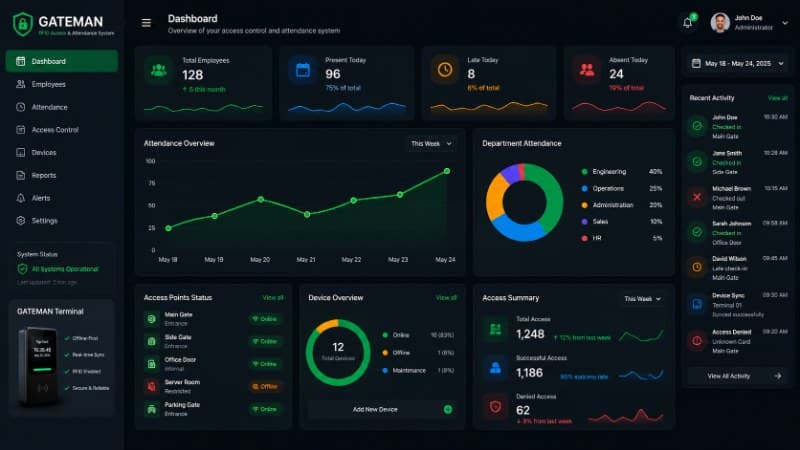The image size is (800, 450).
Task: Click Device Sync activity icon
Action: (x=697, y=304)
